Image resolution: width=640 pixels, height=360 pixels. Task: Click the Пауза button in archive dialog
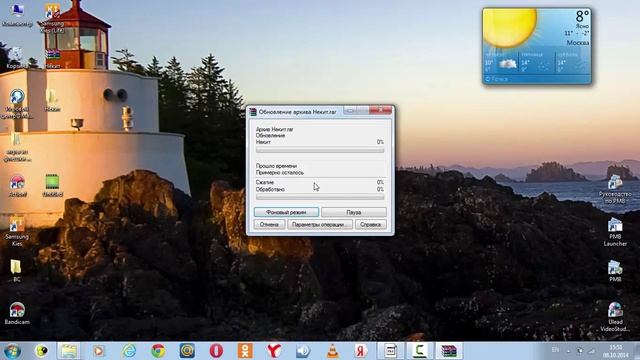pyautogui.click(x=353, y=212)
